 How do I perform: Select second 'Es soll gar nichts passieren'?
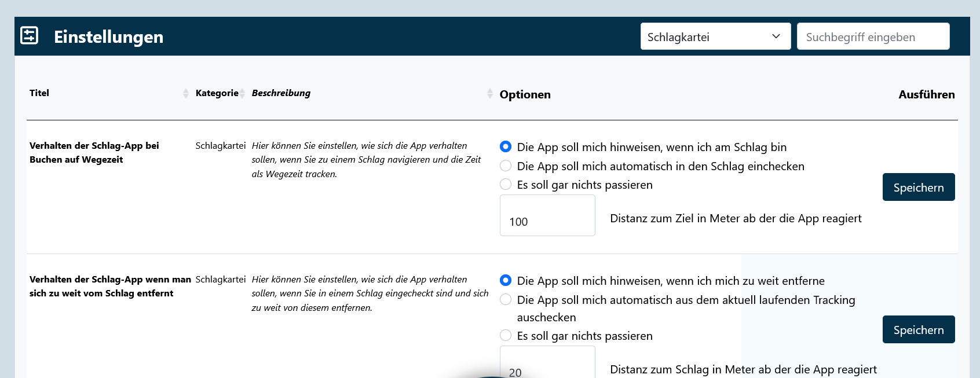pos(506,335)
